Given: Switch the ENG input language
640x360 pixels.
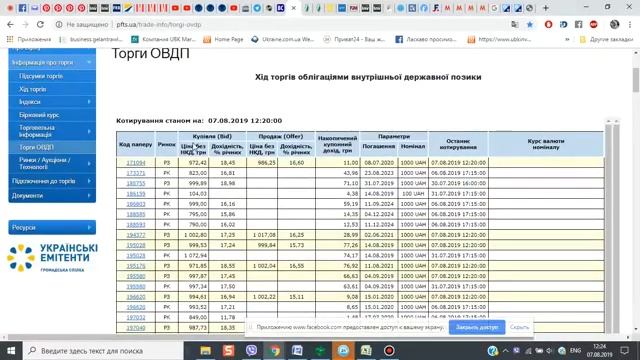Looking at the screenshot, I should click(x=575, y=351).
